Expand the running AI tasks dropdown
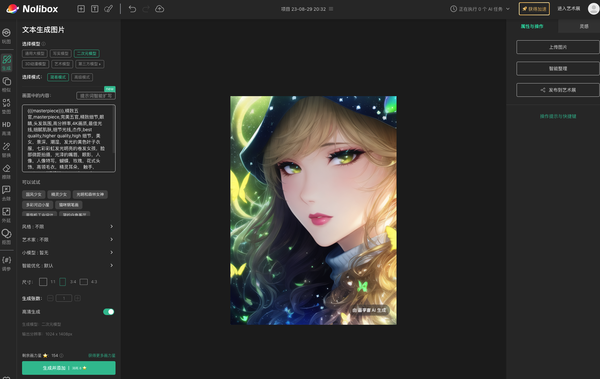Image resolution: width=600 pixels, height=379 pixels. coord(508,9)
